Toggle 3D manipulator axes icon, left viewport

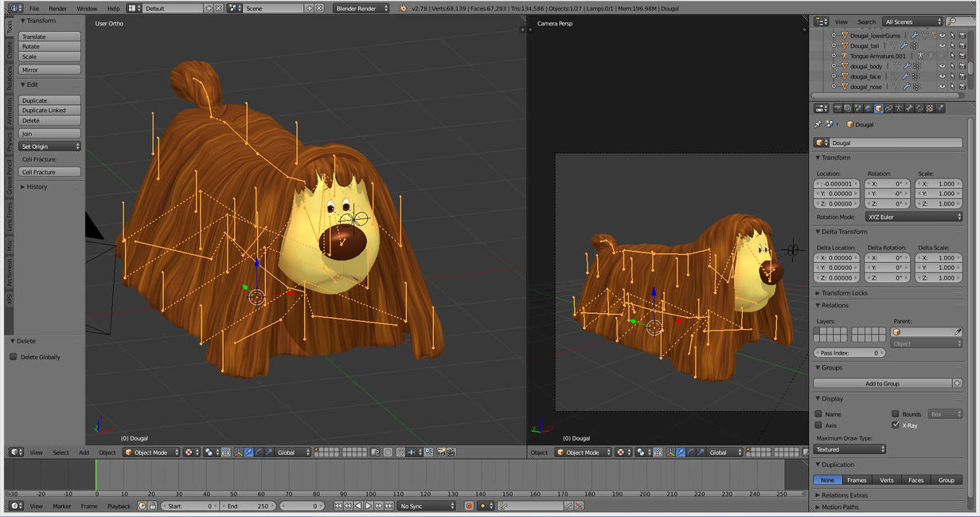pos(237,452)
